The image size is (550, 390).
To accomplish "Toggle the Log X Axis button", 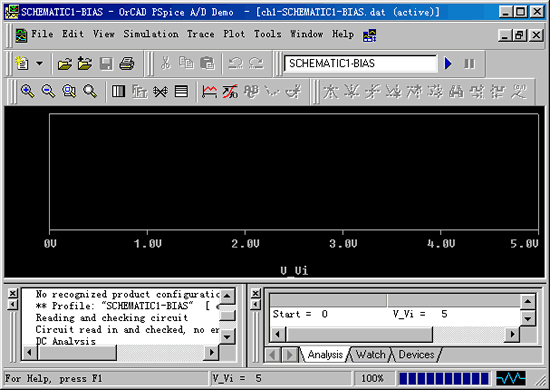I will 118,92.
